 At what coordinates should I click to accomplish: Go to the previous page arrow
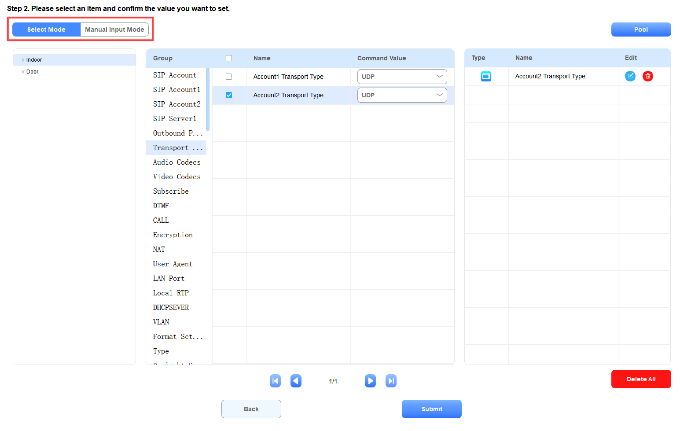pyautogui.click(x=296, y=381)
